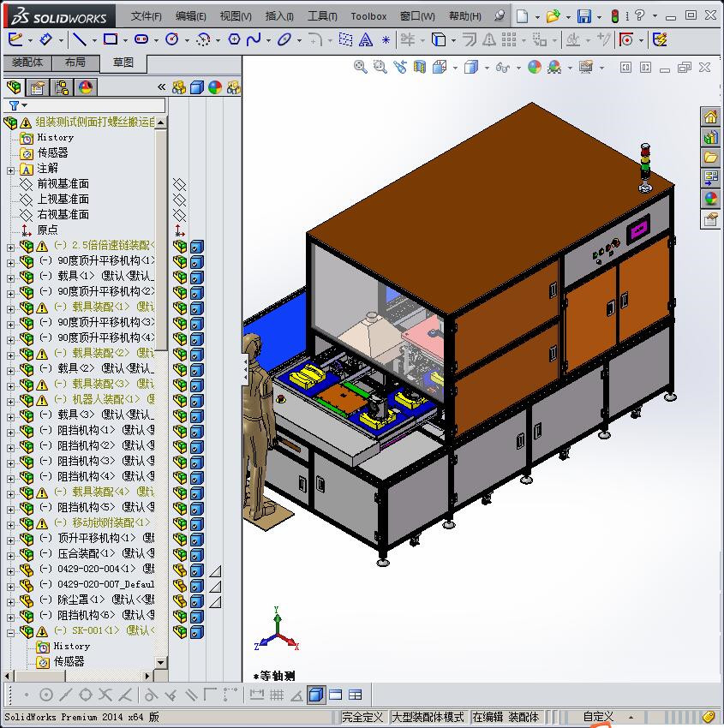The width and height of the screenshot is (724, 728).
Task: Open File Explorer in task pane
Action: coord(710,158)
